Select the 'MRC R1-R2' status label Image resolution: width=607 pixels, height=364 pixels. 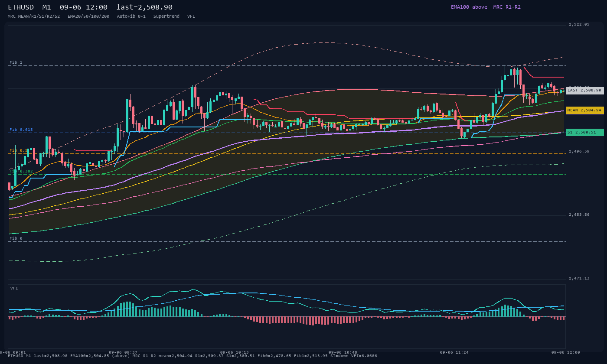pyautogui.click(x=507, y=7)
